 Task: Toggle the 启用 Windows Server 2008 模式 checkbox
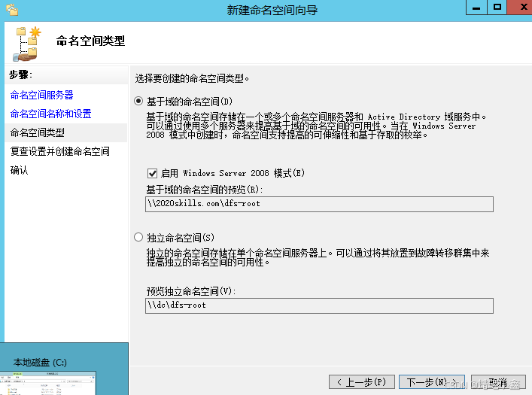pos(152,173)
